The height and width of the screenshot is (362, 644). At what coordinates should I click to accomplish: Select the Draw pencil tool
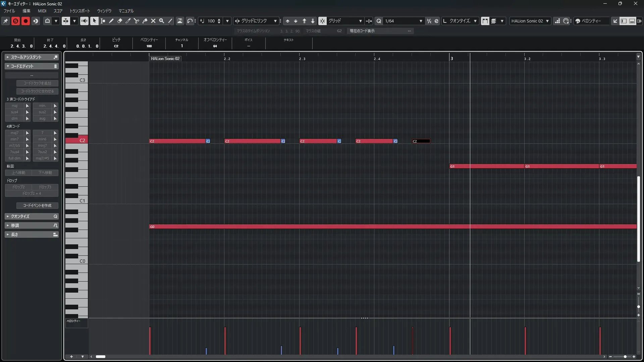point(111,21)
